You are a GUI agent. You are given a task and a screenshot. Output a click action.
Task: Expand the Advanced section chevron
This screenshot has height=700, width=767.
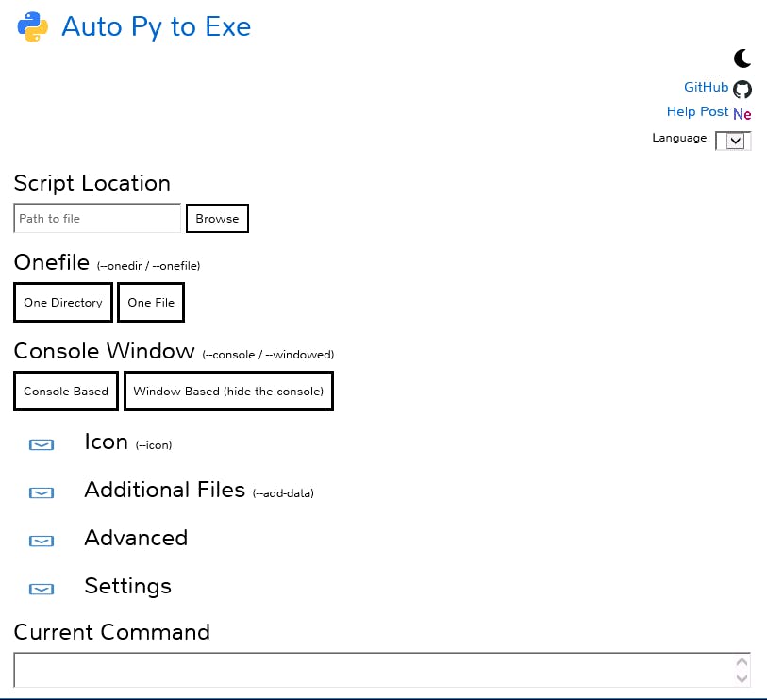[x=42, y=541]
